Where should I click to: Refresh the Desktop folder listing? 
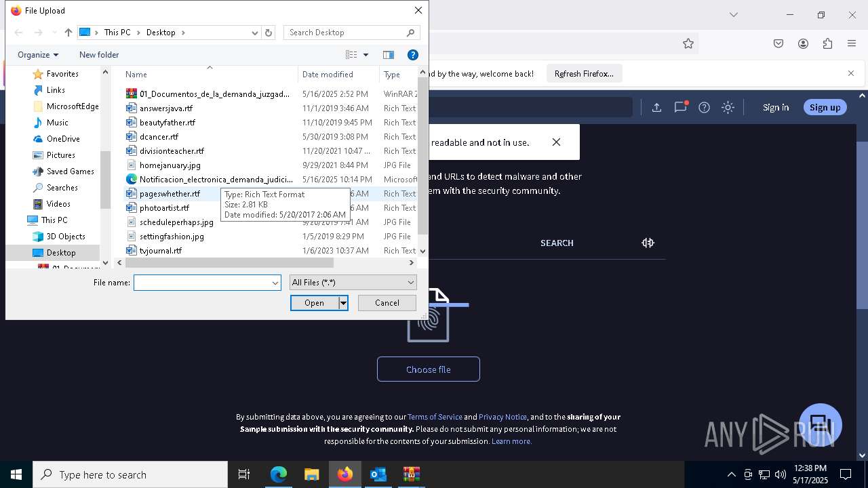pyautogui.click(x=269, y=33)
